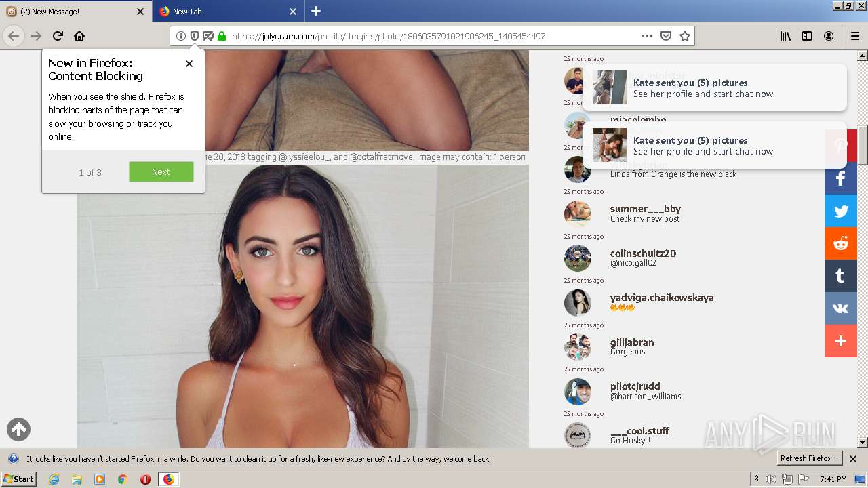
Task: Focus the address bar URL field
Action: point(433,36)
